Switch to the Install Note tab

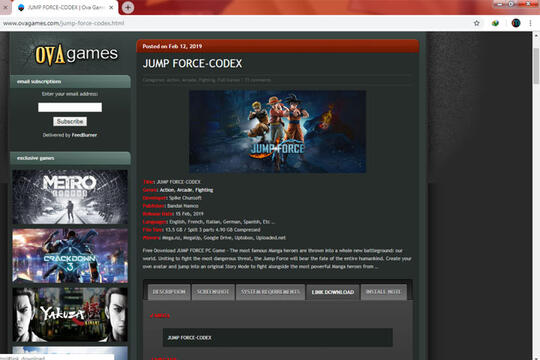383,292
